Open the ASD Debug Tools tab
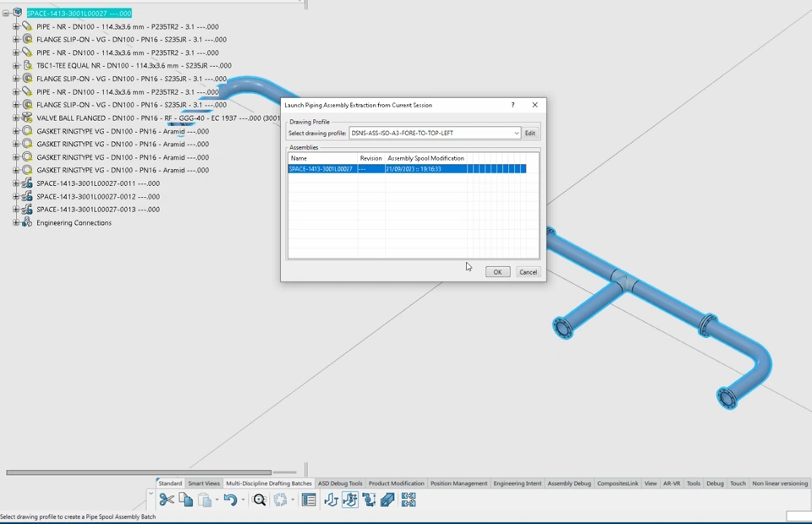 point(340,483)
